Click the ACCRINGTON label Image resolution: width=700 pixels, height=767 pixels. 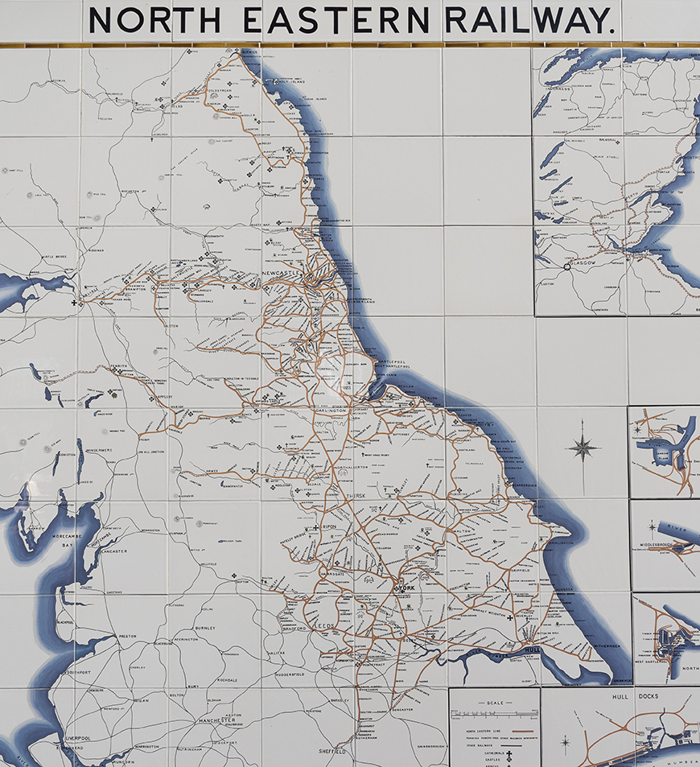click(x=186, y=639)
